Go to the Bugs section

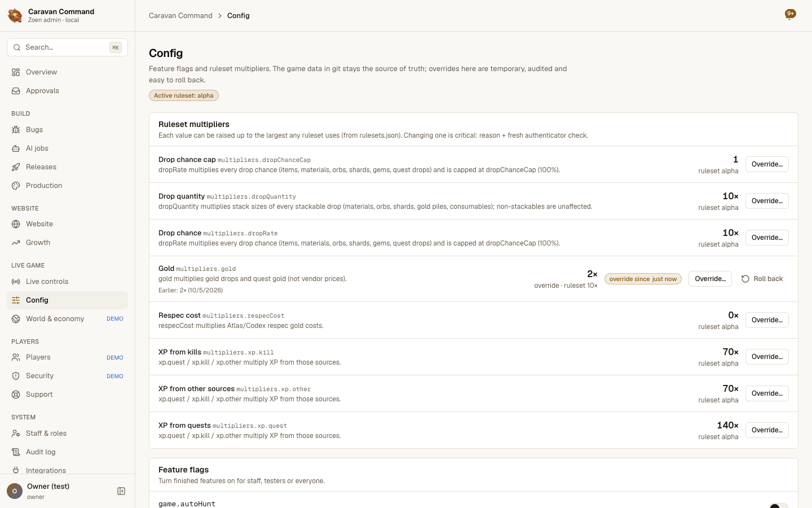[67, 130]
